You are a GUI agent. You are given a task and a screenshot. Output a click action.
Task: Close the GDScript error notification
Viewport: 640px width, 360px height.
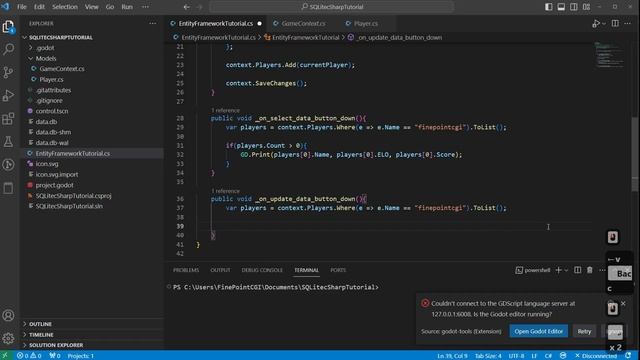[623, 303]
